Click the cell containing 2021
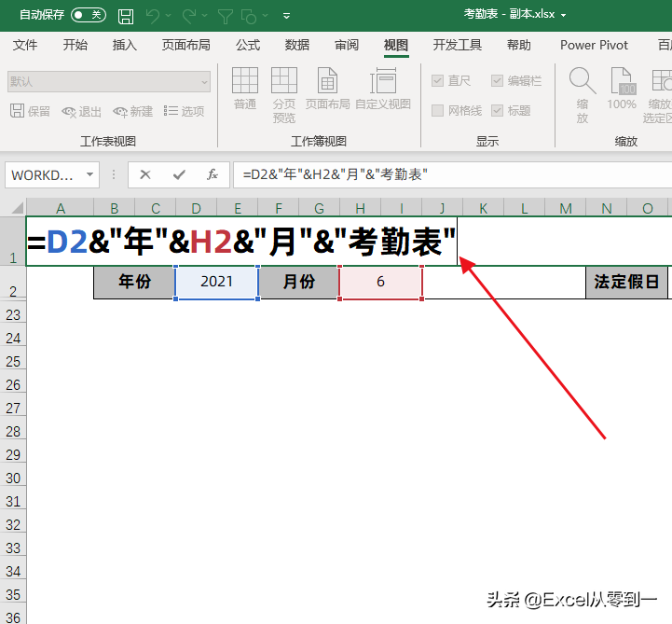This screenshot has width=672, height=624. pos(216,282)
